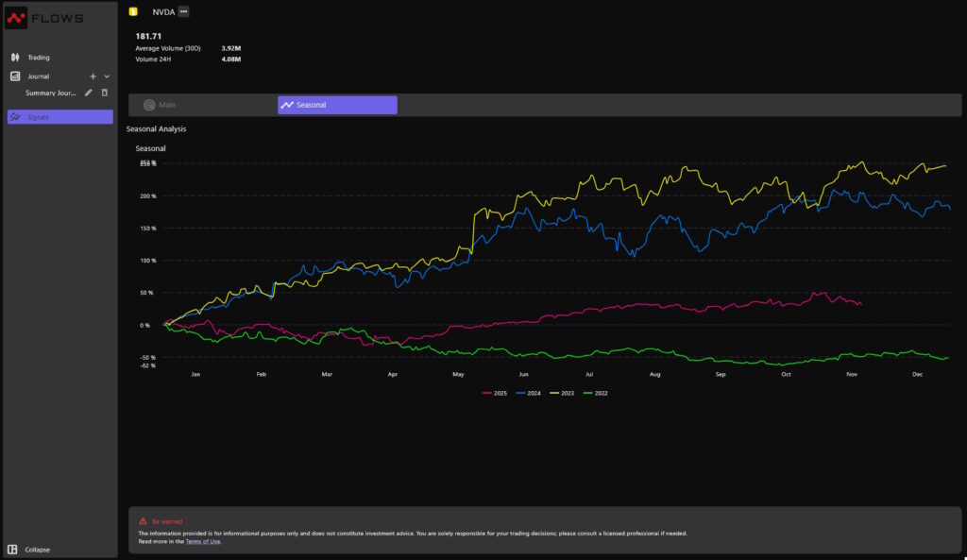Select the Seasonal tab
This screenshot has width=967, height=560.
[x=337, y=105]
